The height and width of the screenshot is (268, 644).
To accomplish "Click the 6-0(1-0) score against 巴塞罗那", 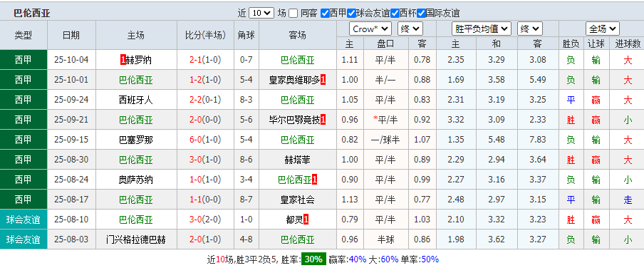I will tap(205, 140).
